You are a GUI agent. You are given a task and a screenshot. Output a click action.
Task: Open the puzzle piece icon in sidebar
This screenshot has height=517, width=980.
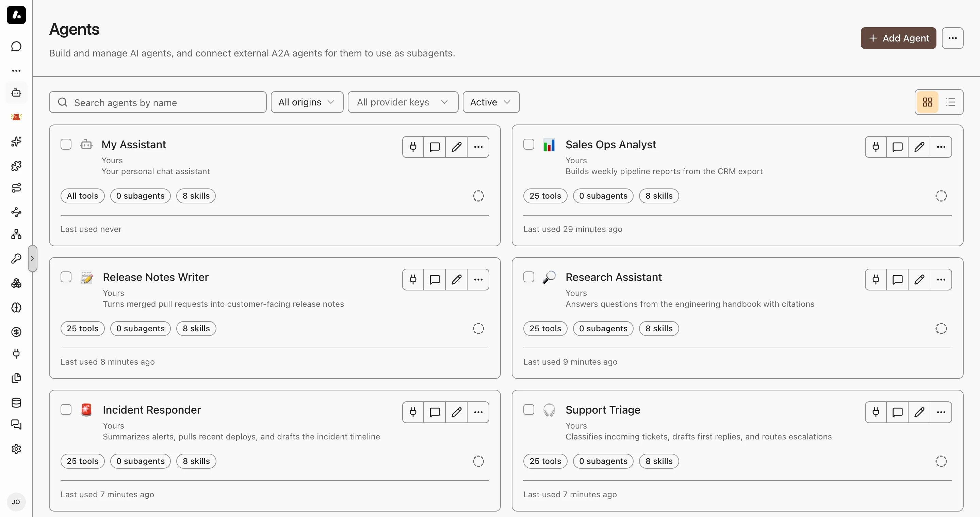pos(16,166)
